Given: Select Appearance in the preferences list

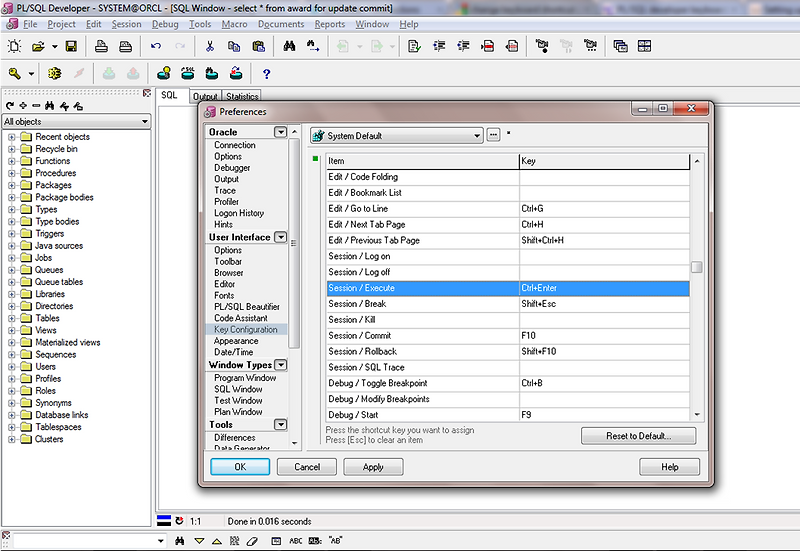Looking at the screenshot, I should (236, 341).
